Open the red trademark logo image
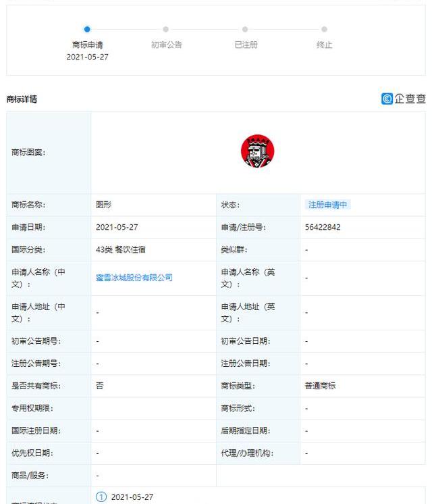Image resolution: width=432 pixels, height=504 pixels. (258, 152)
